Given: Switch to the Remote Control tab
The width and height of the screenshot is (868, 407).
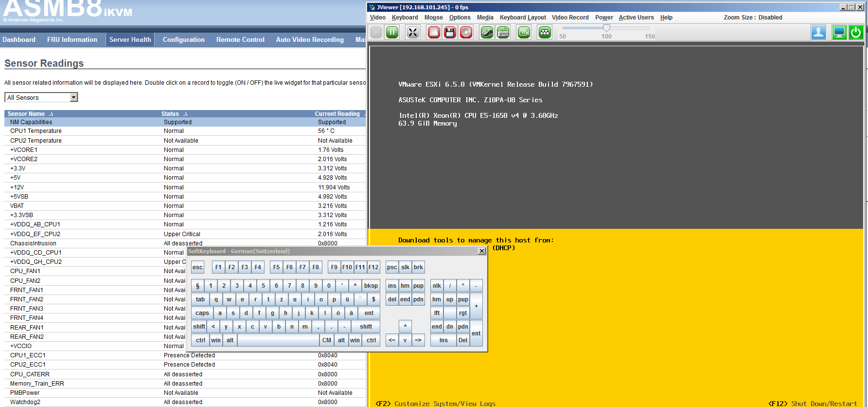Looking at the screenshot, I should pos(240,40).
